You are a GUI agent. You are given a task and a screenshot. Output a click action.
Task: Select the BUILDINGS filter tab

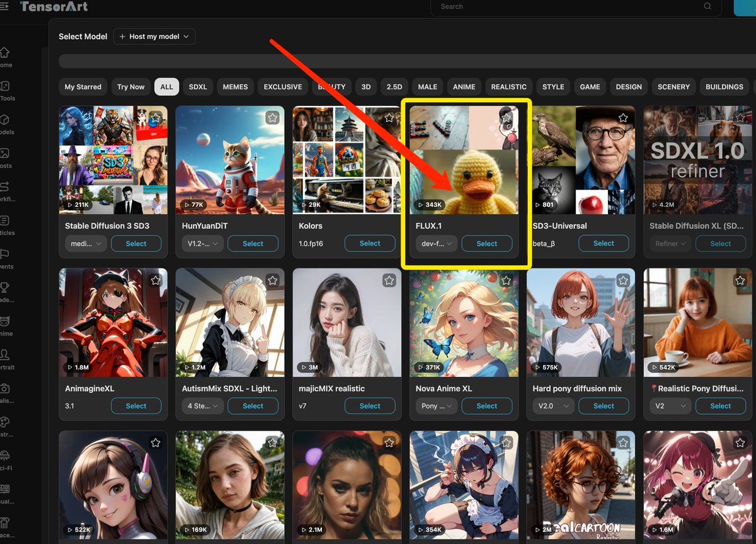tap(724, 87)
